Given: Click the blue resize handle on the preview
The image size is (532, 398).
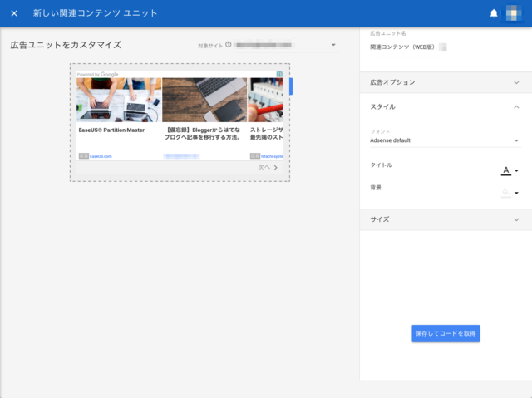Looking at the screenshot, I should click(291, 86).
